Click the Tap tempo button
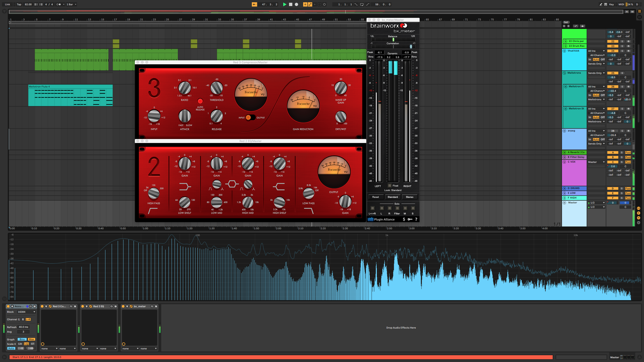 coord(19,4)
